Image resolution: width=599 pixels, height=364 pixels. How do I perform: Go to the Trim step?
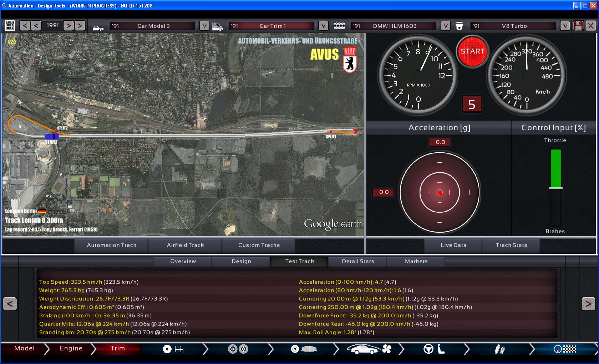(117, 348)
